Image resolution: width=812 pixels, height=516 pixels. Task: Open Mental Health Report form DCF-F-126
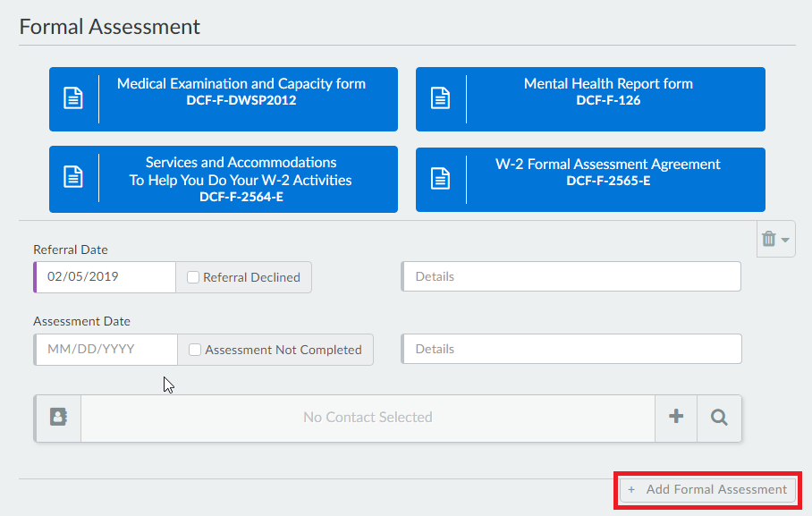point(608,91)
